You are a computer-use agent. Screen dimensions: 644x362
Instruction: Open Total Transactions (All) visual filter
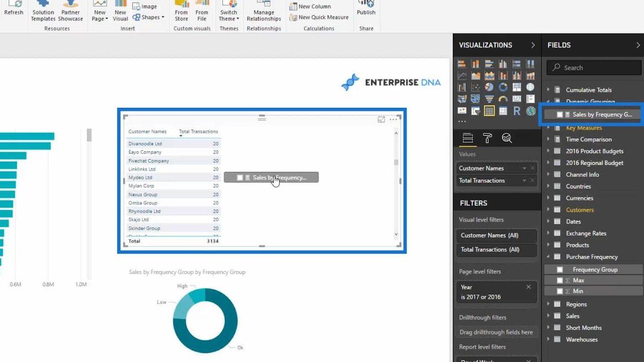[x=496, y=250]
